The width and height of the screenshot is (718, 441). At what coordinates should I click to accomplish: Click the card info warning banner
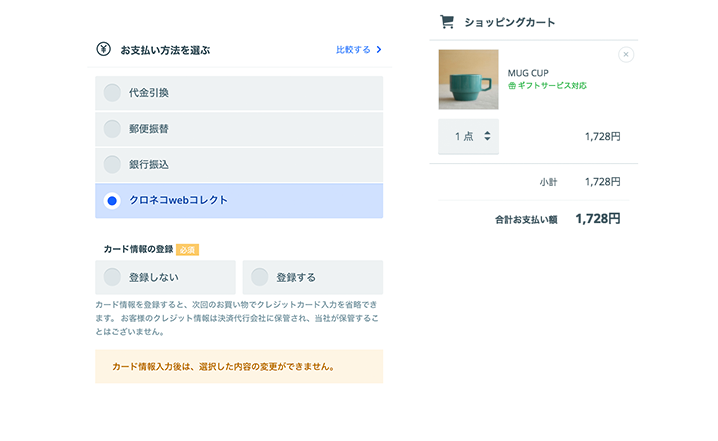239,366
